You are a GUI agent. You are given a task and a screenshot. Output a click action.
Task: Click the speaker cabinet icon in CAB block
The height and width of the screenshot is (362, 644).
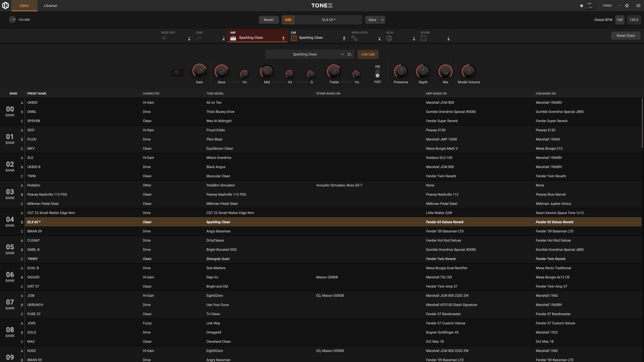pos(294,38)
